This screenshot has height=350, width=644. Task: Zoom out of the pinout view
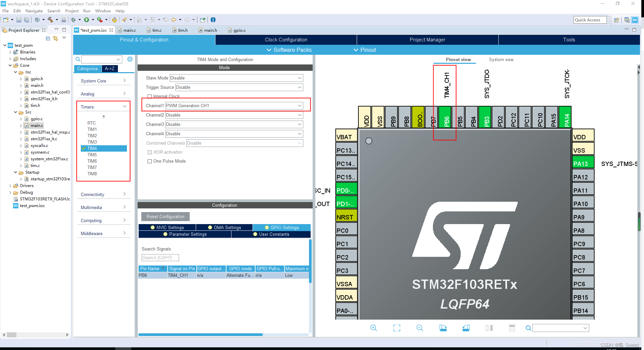click(420, 328)
